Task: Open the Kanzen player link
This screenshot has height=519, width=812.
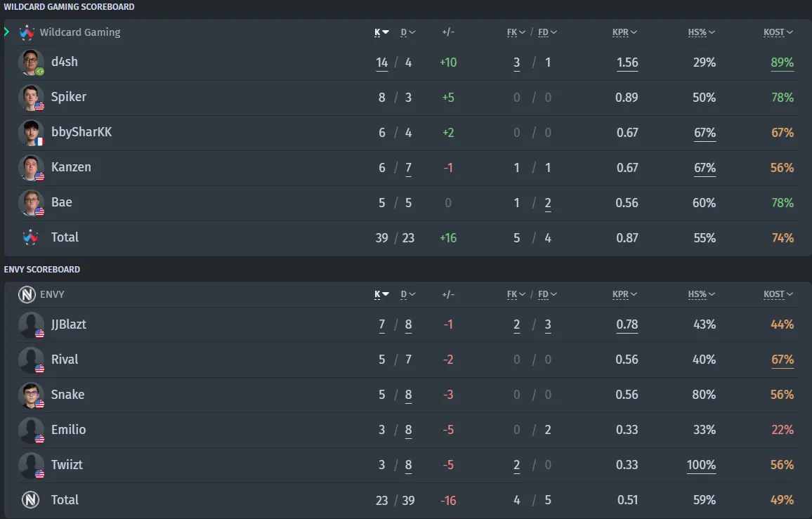Action: click(71, 167)
